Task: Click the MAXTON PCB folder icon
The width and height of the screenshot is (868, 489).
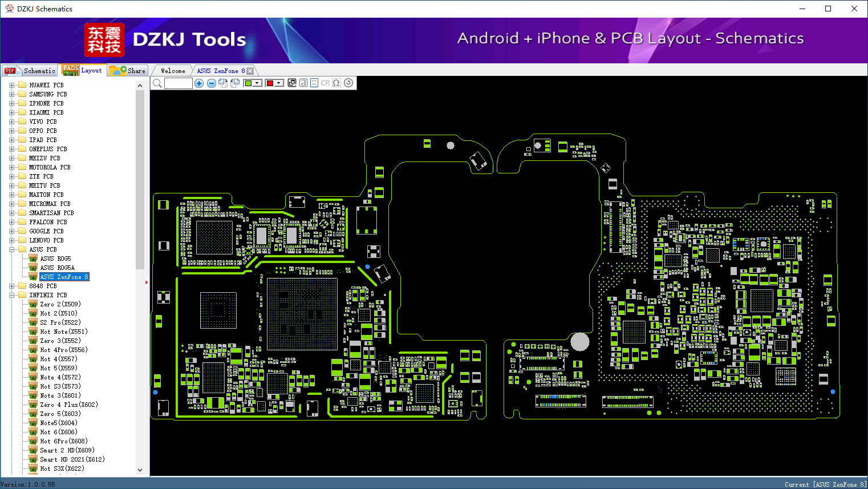Action: click(x=22, y=195)
